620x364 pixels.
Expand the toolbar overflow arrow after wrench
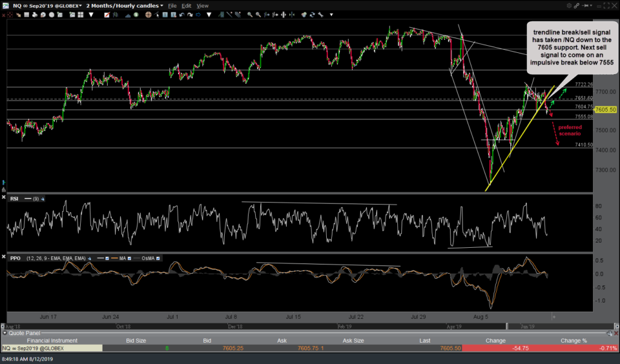pyautogui.click(x=331, y=15)
